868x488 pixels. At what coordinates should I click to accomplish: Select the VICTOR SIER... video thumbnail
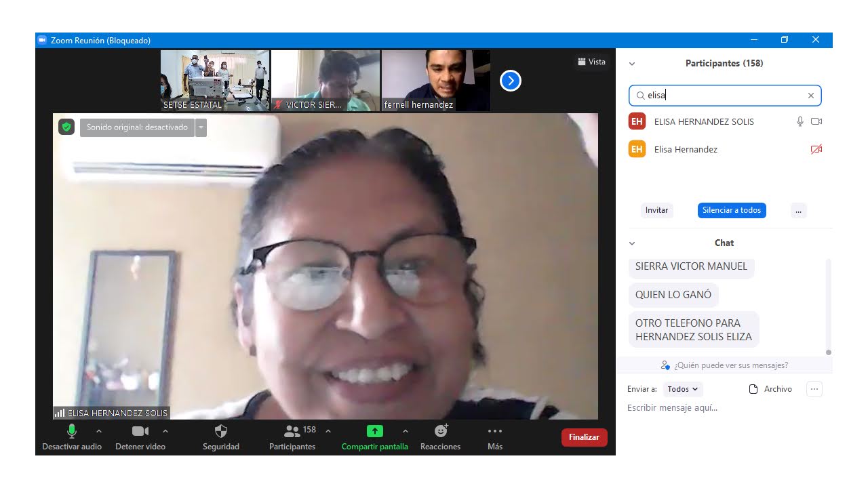pyautogui.click(x=325, y=81)
